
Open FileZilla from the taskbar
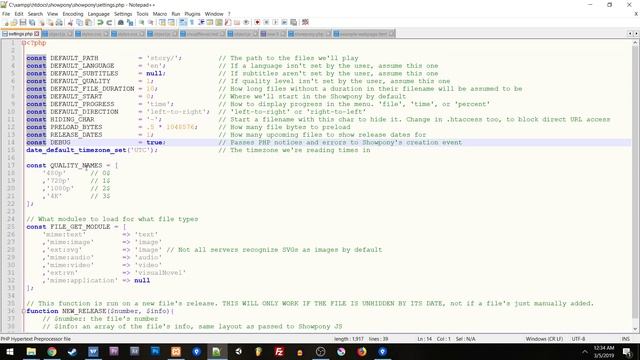(x=279, y=351)
